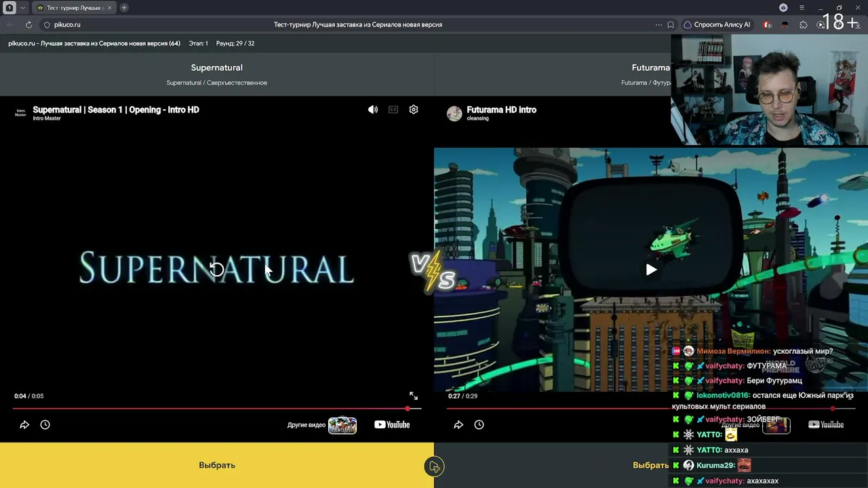The height and width of the screenshot is (488, 868).
Task: Select the Тест-турнир Лучшая browser tab
Action: point(73,7)
